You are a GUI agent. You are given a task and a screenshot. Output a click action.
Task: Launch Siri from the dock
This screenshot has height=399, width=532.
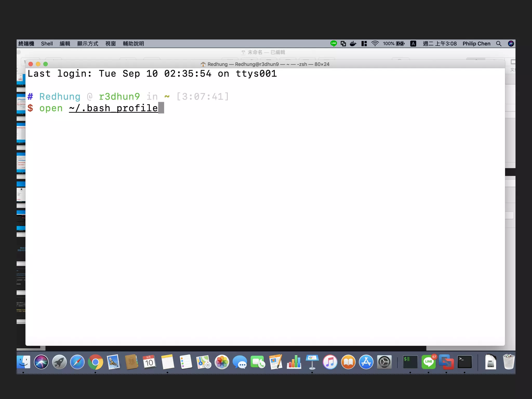(41, 362)
